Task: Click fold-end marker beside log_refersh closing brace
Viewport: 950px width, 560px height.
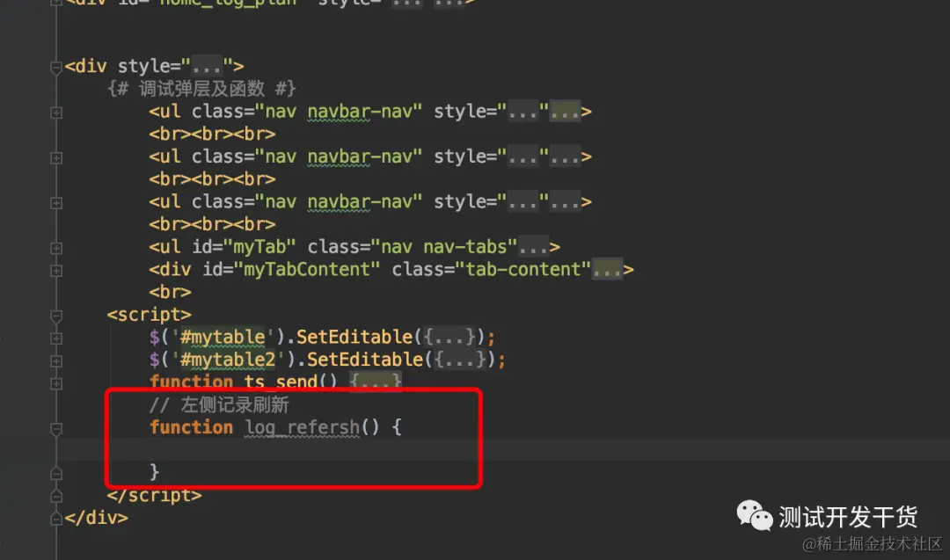Action: [55, 474]
